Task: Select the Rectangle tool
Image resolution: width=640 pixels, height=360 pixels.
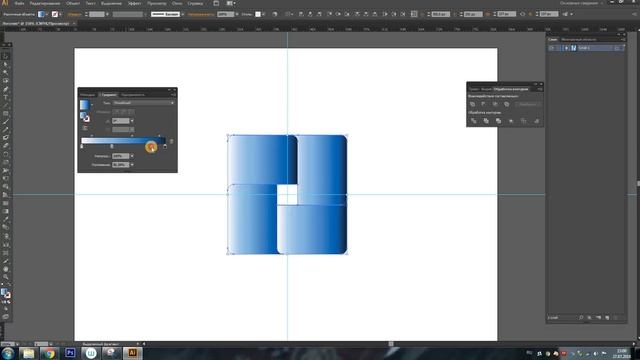Action: pyautogui.click(x=6, y=113)
